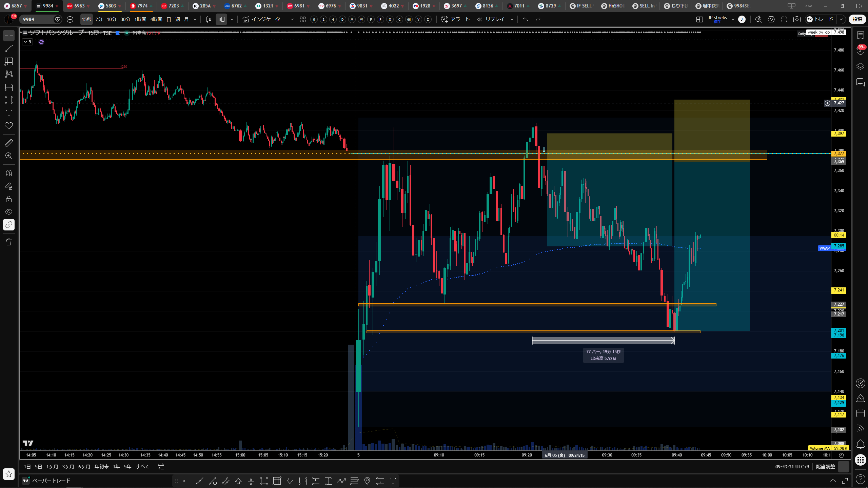The image size is (868, 488).
Task: Select the text annotation tool
Action: coord(9,113)
